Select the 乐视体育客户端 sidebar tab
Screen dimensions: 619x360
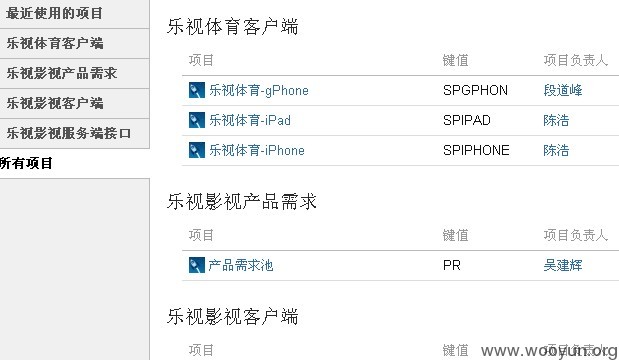(74, 43)
